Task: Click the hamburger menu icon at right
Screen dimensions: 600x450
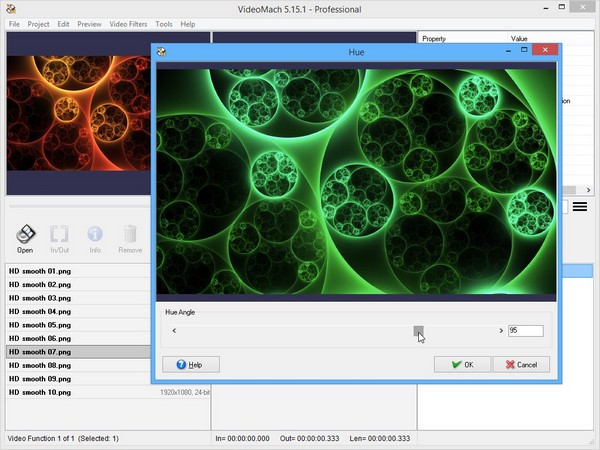Action: [579, 207]
